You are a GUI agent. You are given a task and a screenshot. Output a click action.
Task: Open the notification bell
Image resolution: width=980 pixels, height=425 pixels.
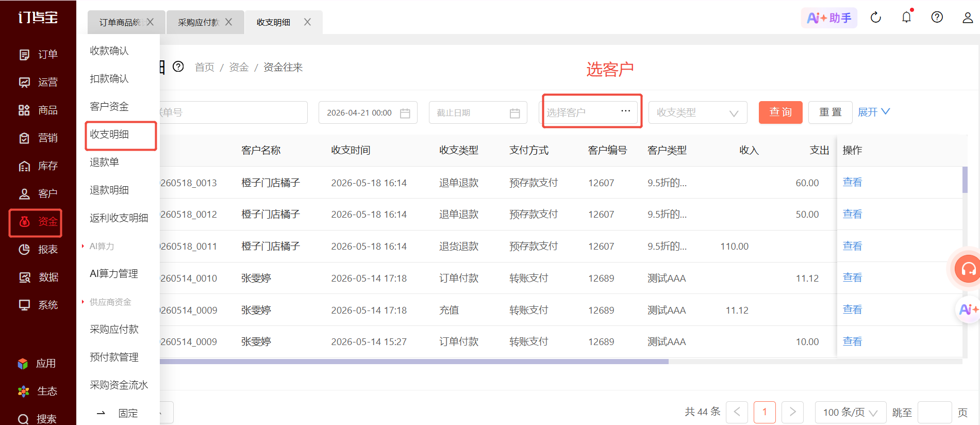point(906,18)
